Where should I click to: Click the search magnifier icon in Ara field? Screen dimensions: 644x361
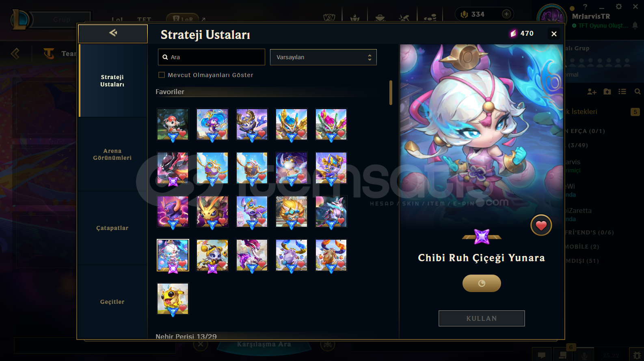165,57
